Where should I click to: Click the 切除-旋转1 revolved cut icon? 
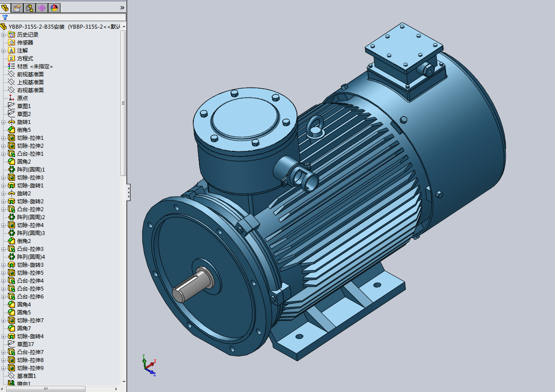point(11,186)
